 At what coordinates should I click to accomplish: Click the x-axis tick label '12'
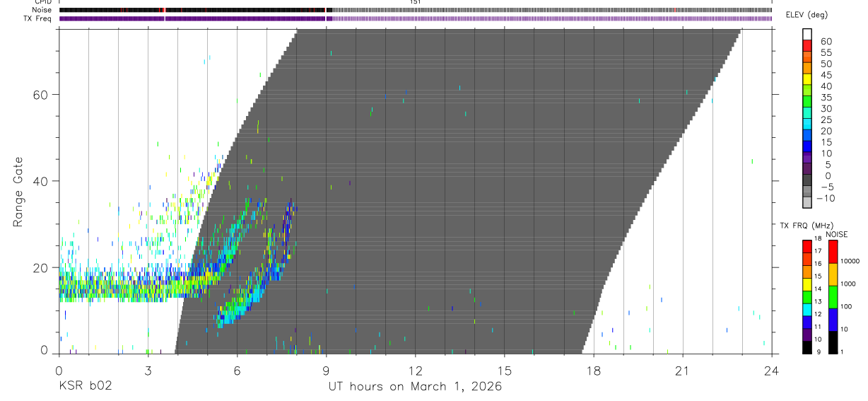(x=416, y=371)
